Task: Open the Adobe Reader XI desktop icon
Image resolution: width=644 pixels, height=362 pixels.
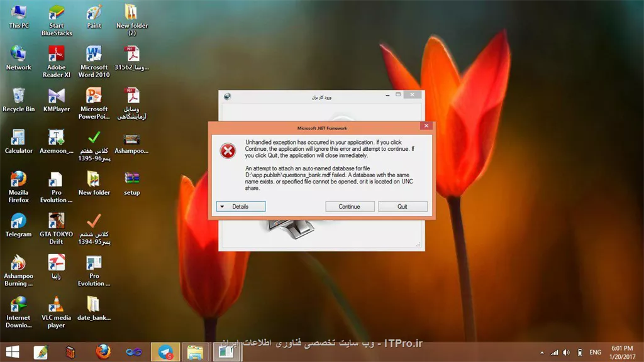Action: coord(56,62)
